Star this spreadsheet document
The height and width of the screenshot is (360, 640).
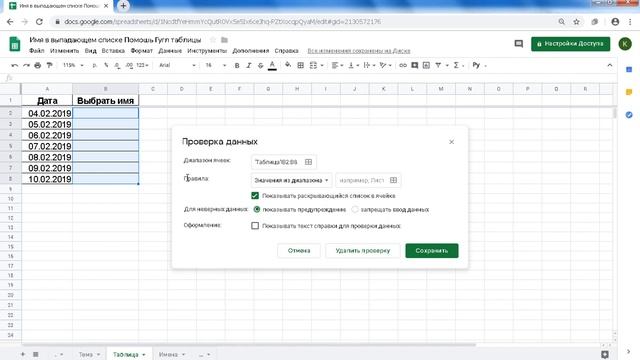click(x=213, y=40)
